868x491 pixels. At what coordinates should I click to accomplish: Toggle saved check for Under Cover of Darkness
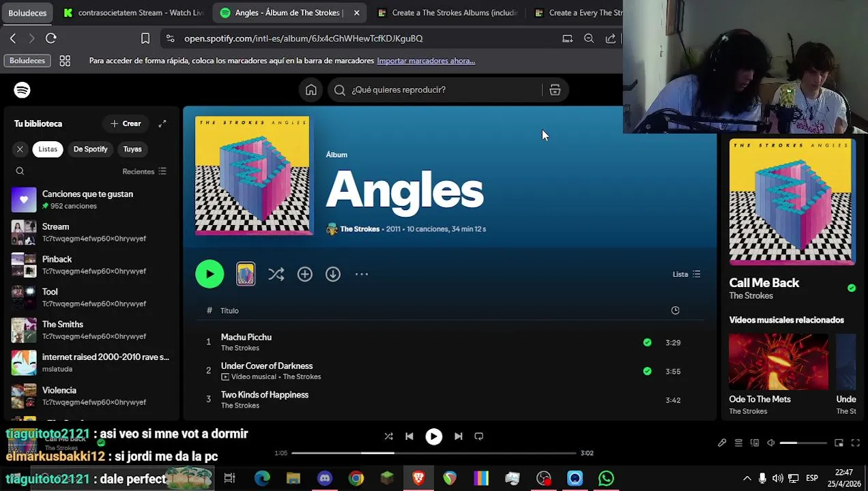pos(647,371)
